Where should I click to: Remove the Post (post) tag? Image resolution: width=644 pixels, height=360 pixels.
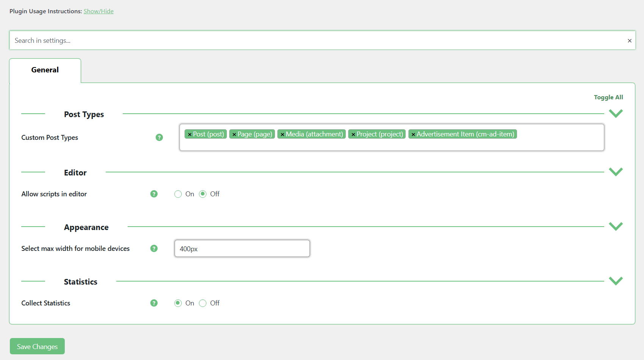189,135
